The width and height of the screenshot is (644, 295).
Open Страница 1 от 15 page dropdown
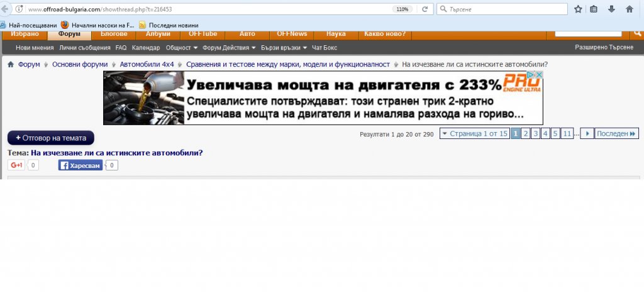pyautogui.click(x=475, y=133)
